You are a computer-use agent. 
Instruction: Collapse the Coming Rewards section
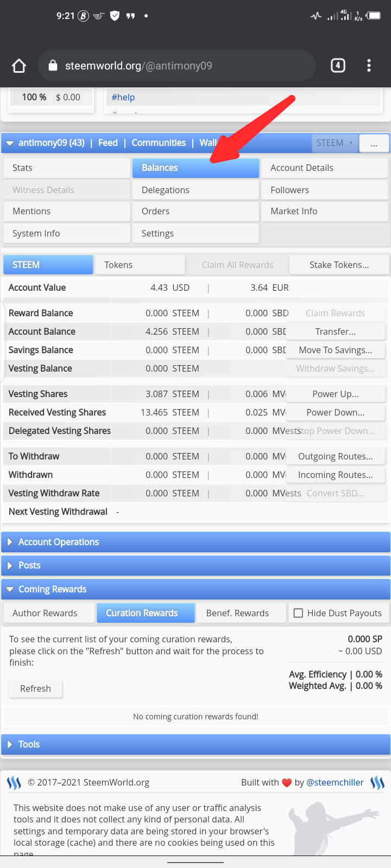[195, 589]
